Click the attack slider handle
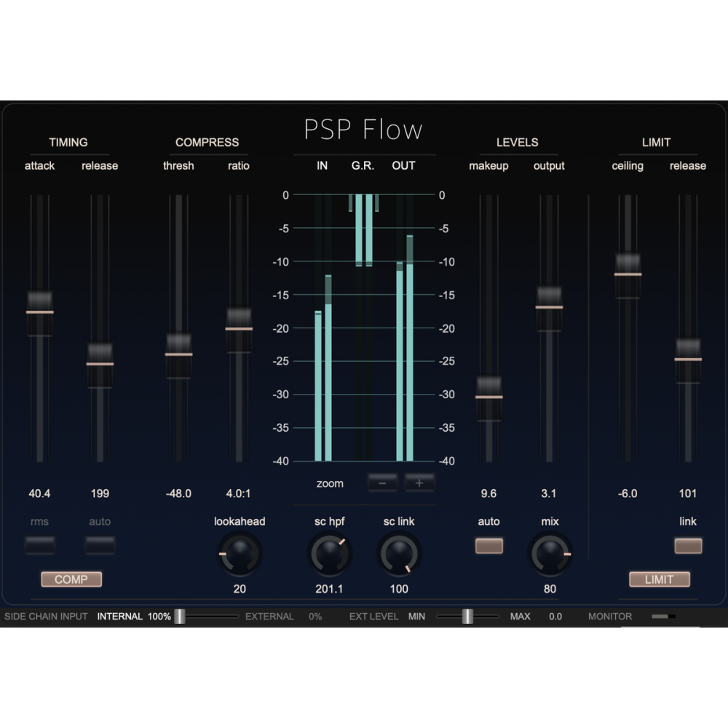 coord(40,312)
